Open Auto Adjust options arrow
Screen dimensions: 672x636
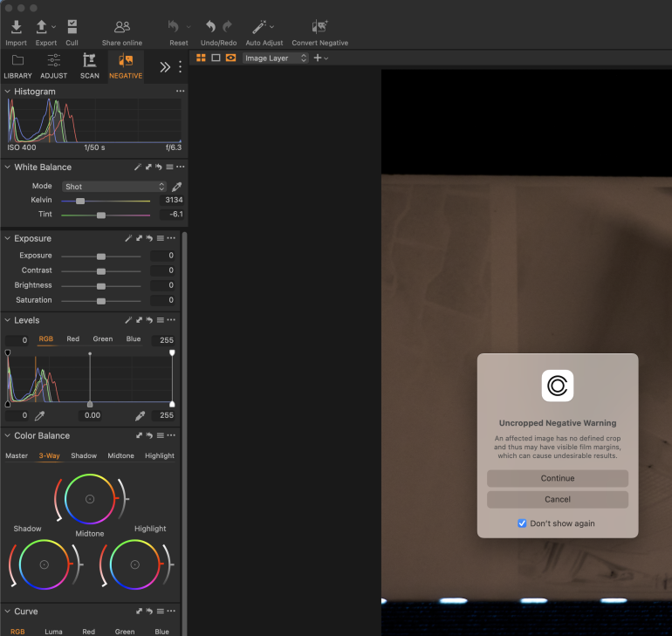click(271, 27)
